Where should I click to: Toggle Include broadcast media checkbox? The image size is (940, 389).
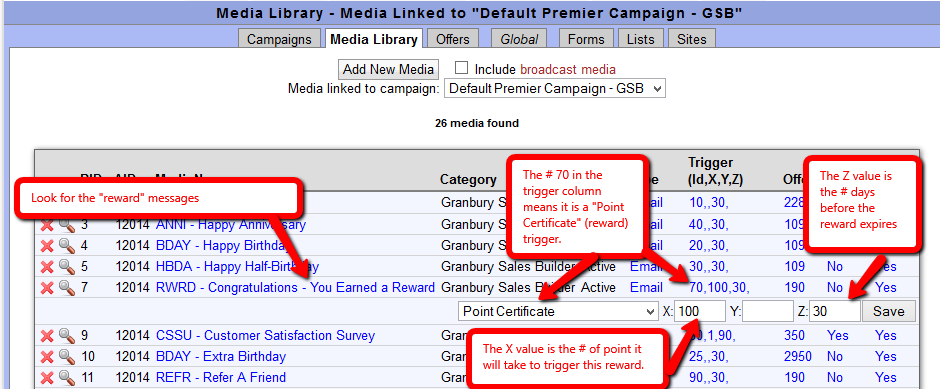[x=461, y=68]
